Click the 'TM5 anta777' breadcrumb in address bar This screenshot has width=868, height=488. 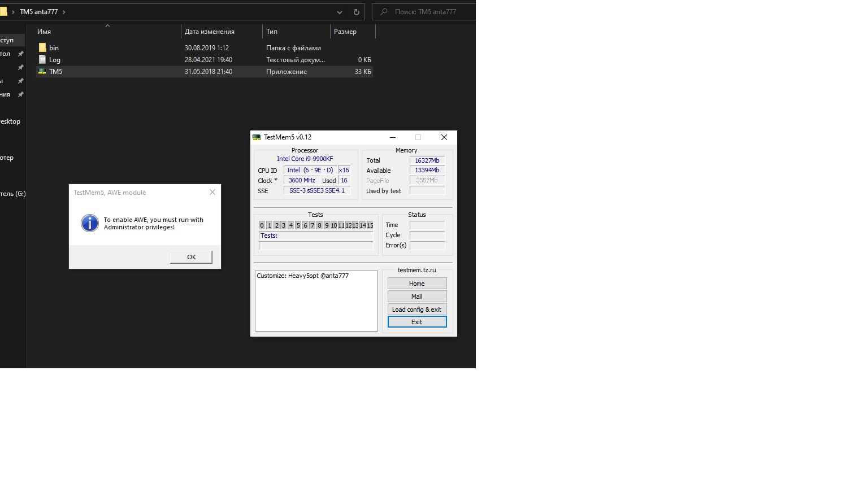[x=38, y=12]
